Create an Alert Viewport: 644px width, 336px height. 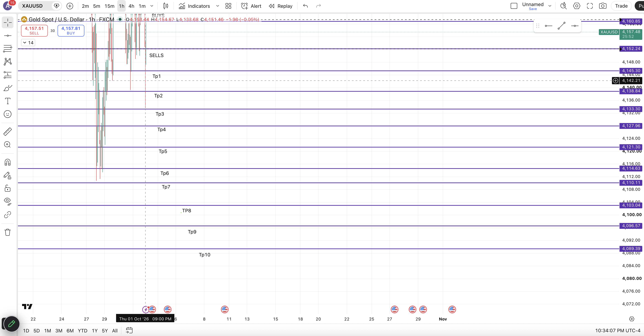coord(251,6)
